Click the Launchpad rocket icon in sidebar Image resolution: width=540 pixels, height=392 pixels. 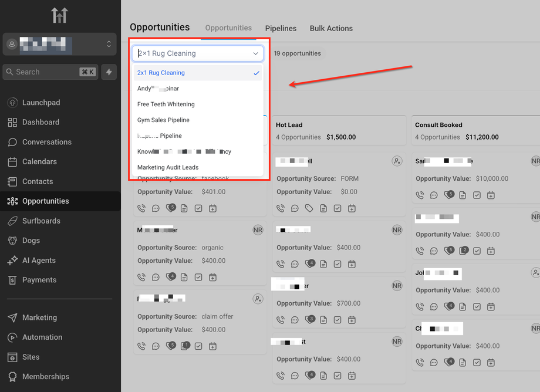(x=12, y=103)
